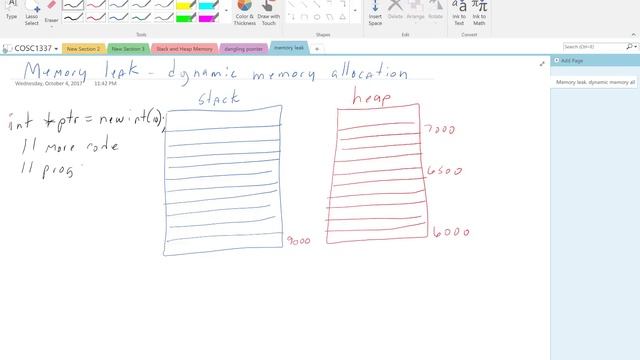
Task: Choose the magenta highlighter
Action: click(x=209, y=18)
